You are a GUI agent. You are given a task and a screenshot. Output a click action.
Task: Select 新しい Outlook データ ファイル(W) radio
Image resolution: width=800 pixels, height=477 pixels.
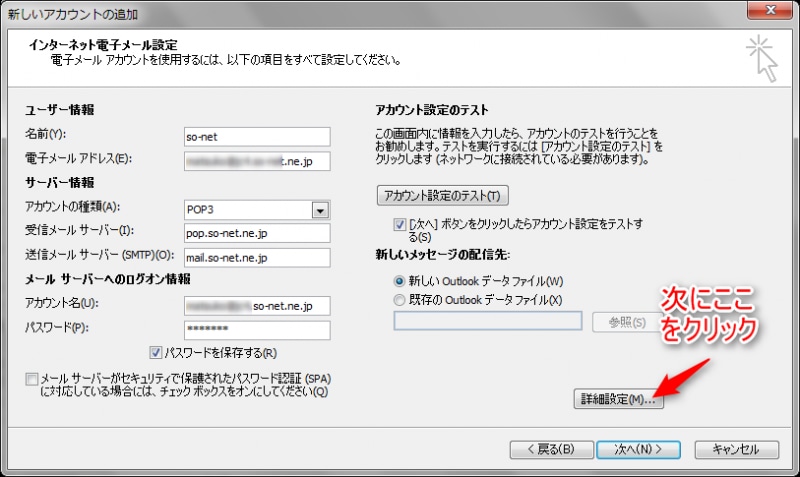[399, 281]
